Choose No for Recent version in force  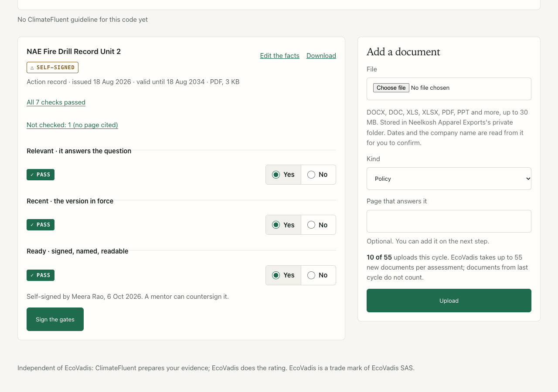pyautogui.click(x=318, y=225)
